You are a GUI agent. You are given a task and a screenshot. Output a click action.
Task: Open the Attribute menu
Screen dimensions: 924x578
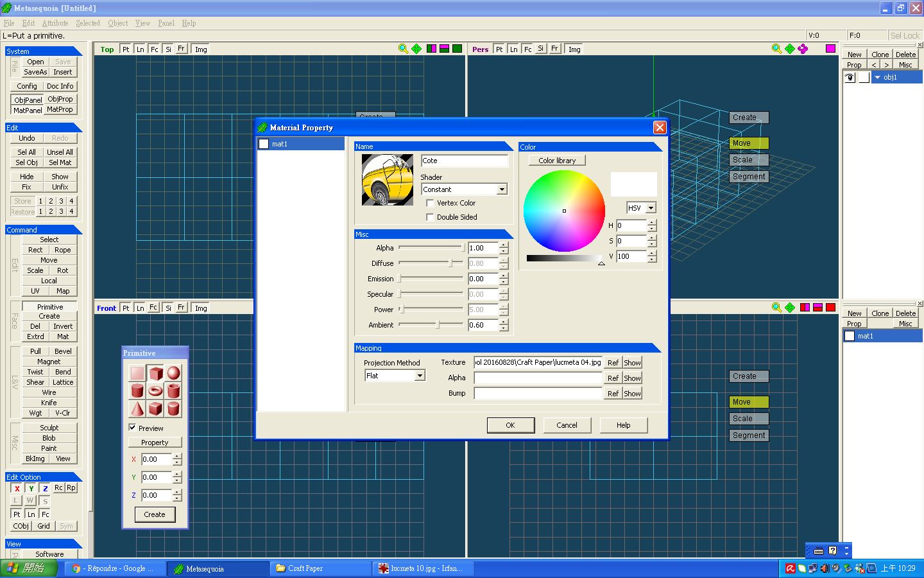pyautogui.click(x=55, y=23)
